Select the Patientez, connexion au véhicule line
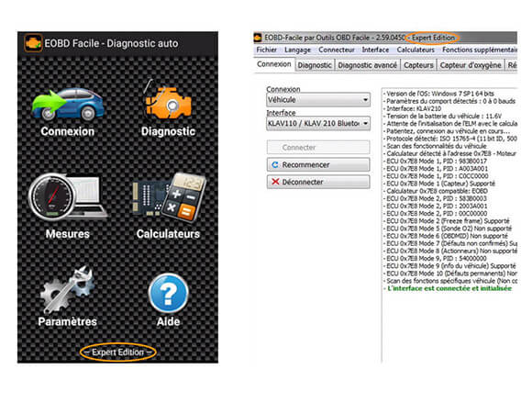This screenshot has height=402, width=532. [x=447, y=131]
